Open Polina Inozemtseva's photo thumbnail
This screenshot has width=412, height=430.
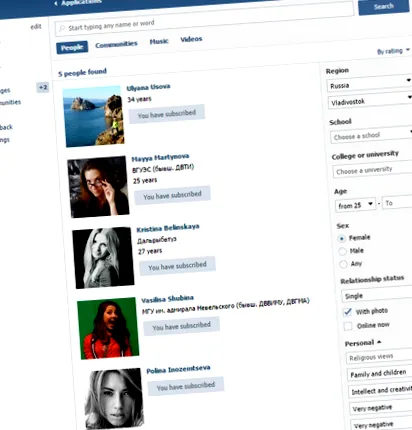click(x=114, y=398)
